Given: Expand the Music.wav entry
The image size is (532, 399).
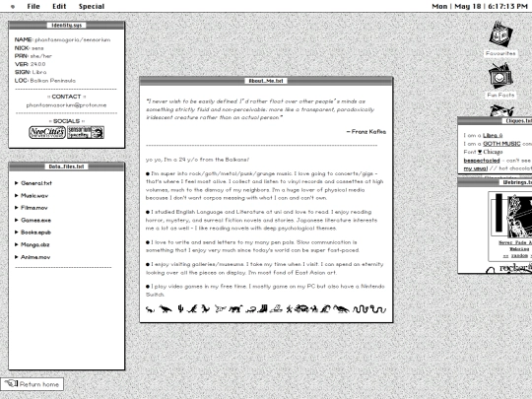Looking at the screenshot, I should click(x=32, y=196).
